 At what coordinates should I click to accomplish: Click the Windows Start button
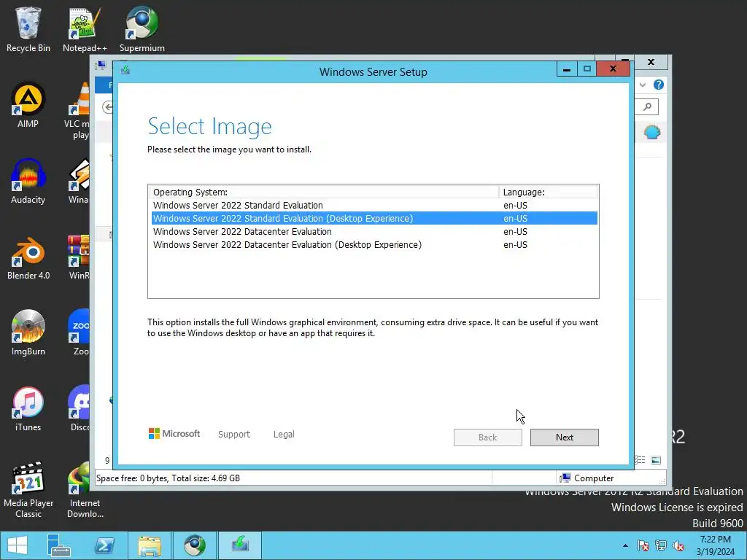(x=18, y=545)
